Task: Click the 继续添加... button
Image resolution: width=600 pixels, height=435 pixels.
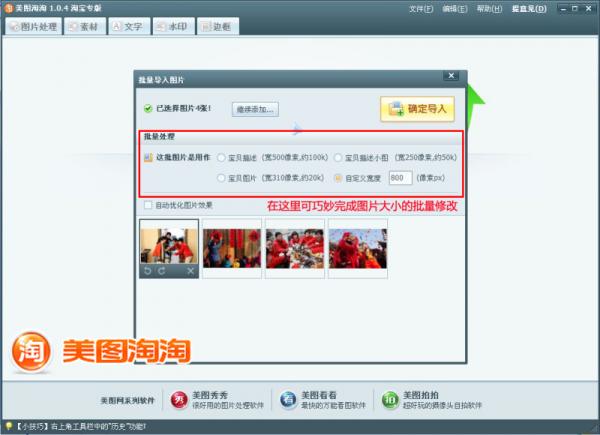Action: click(x=255, y=108)
